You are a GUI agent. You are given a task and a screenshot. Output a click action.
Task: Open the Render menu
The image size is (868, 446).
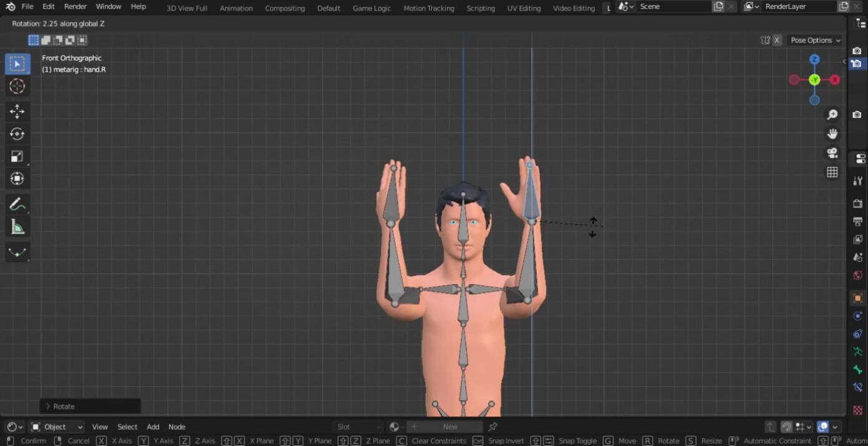[x=76, y=6]
